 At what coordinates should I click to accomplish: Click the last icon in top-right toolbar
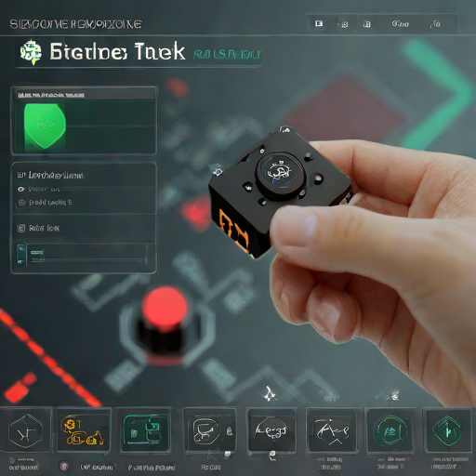pos(437,24)
